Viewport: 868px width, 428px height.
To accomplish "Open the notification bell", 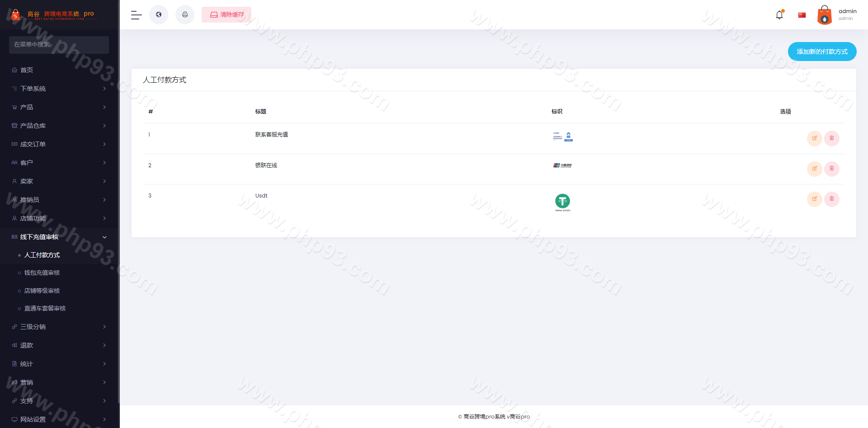I will click(779, 15).
